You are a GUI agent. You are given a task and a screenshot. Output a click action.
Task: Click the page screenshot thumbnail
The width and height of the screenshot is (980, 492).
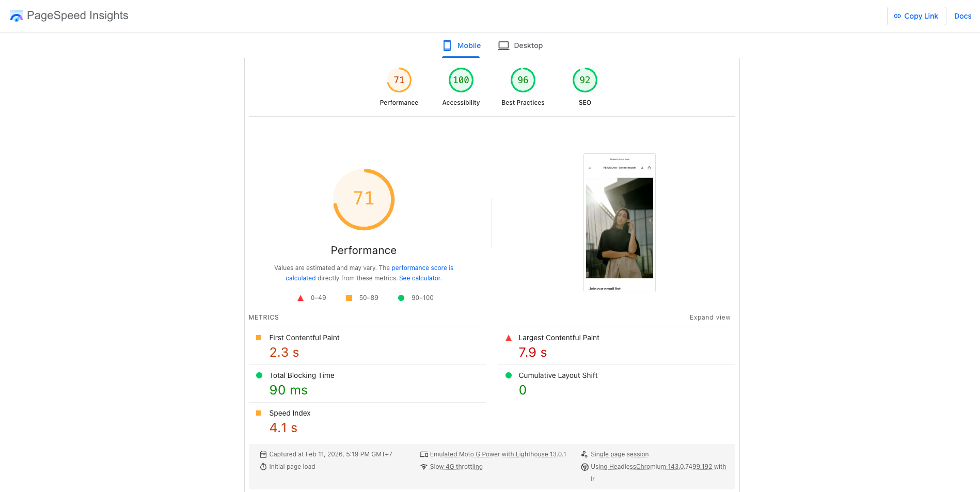pyautogui.click(x=620, y=223)
